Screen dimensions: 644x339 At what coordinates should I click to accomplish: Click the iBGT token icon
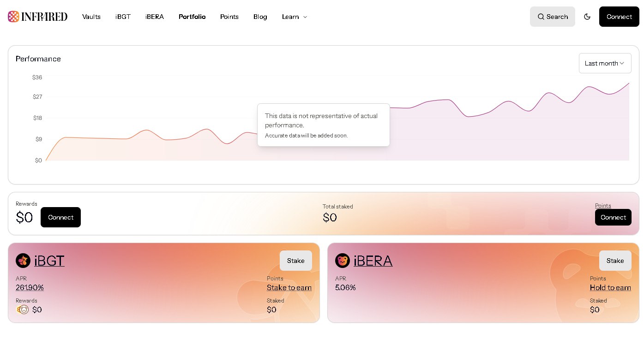pyautogui.click(x=23, y=261)
